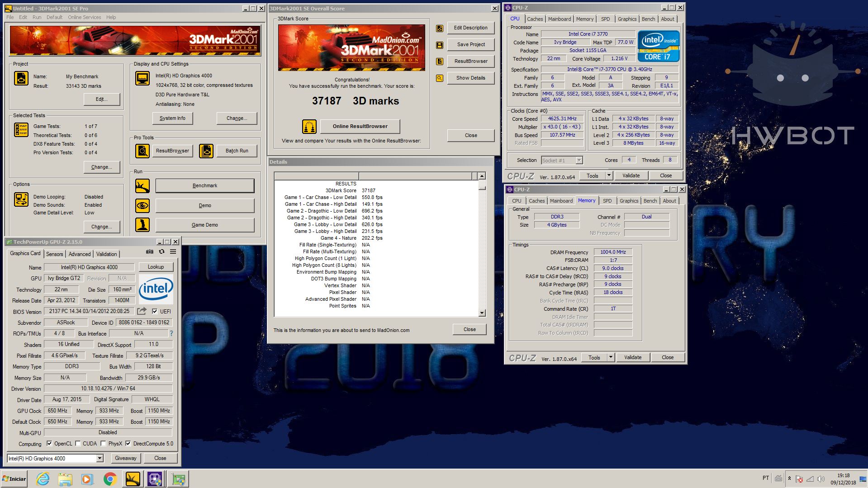This screenshot has height=488, width=868.
Task: Open the File menu in 3DMark2001
Action: point(10,17)
